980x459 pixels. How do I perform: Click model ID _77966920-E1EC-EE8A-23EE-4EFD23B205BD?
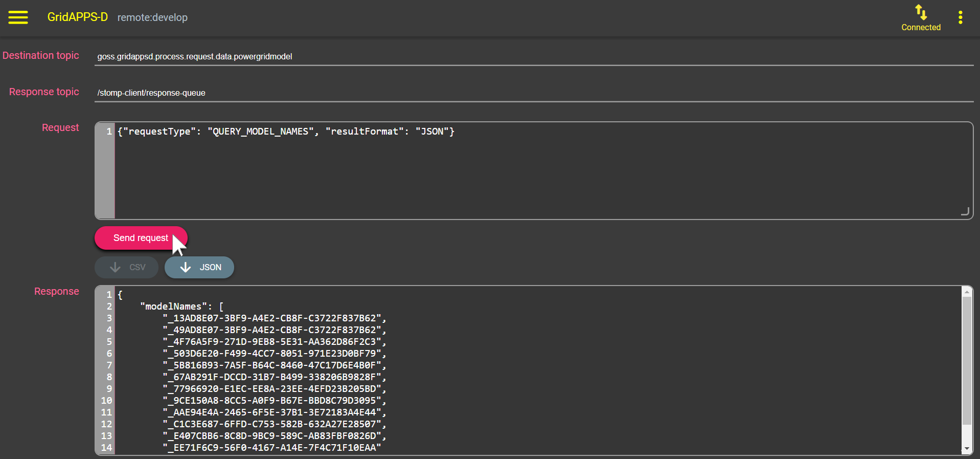(x=272, y=389)
